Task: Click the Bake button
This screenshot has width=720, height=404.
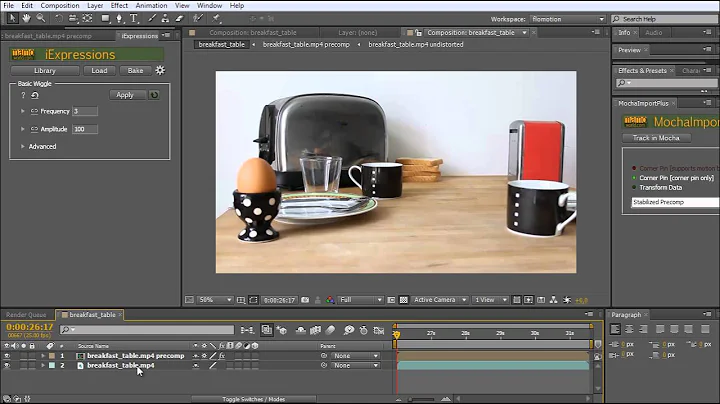Action: point(135,71)
